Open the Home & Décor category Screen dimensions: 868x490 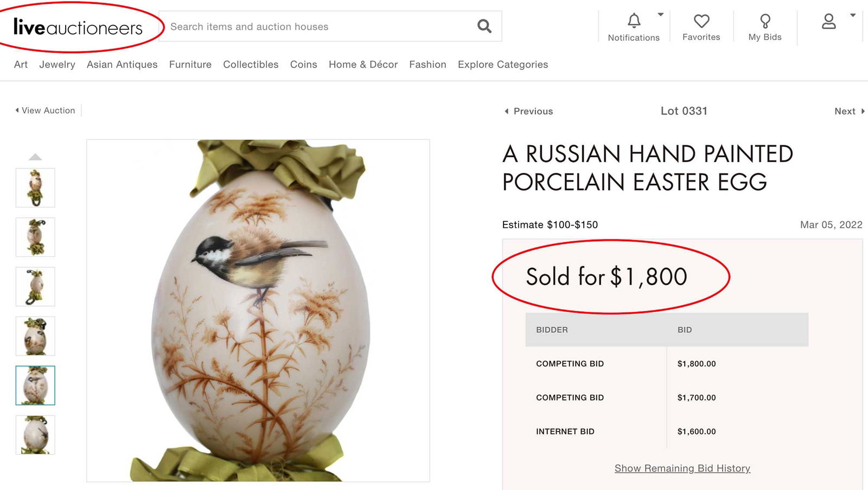coord(362,65)
